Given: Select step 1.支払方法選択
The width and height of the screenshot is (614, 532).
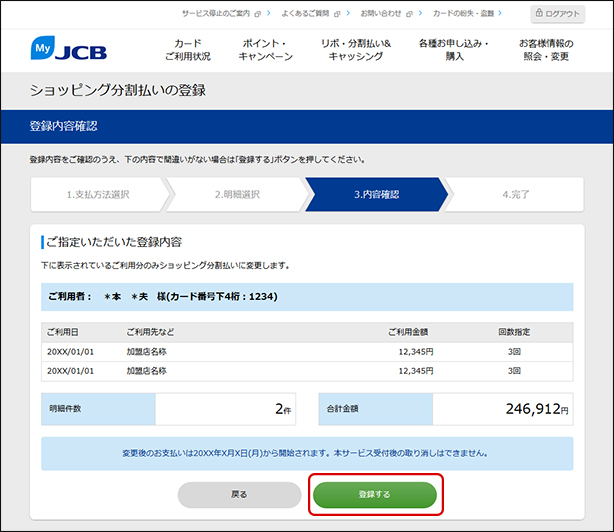Looking at the screenshot, I should 98,195.
